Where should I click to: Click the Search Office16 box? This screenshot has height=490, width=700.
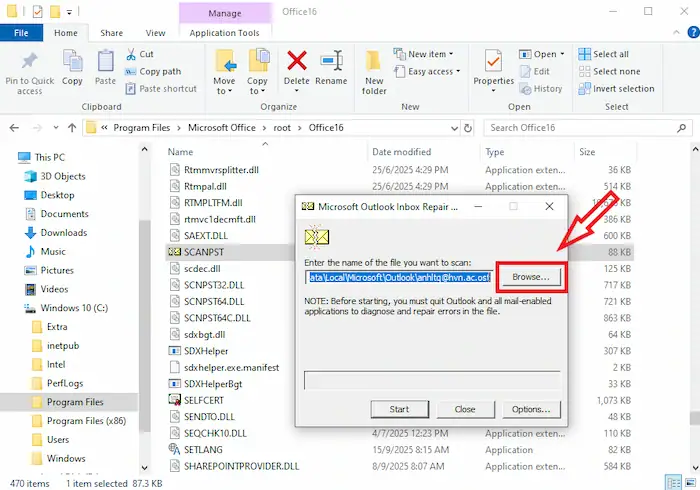click(x=580, y=128)
